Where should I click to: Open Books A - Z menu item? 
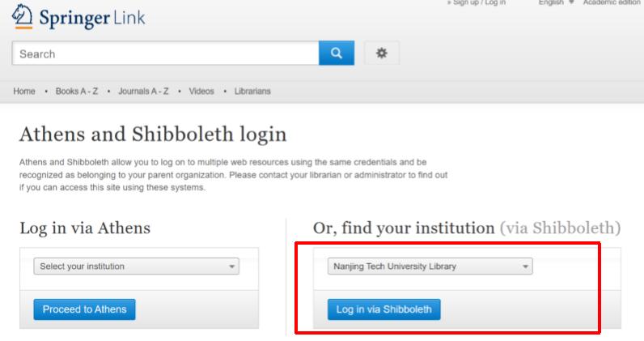coord(77,92)
